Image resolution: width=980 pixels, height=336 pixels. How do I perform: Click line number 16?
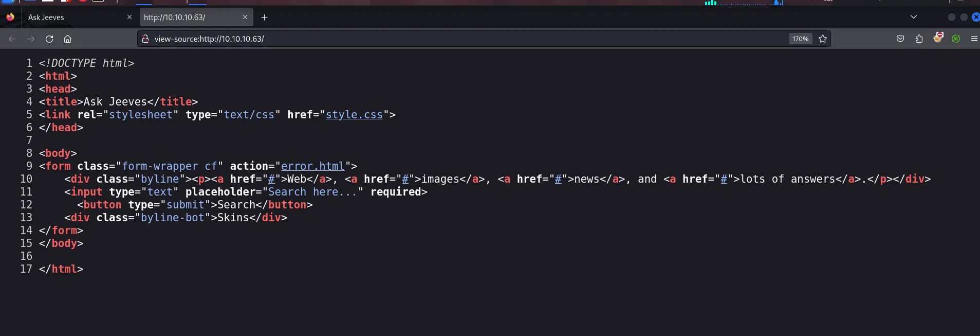tap(26, 256)
